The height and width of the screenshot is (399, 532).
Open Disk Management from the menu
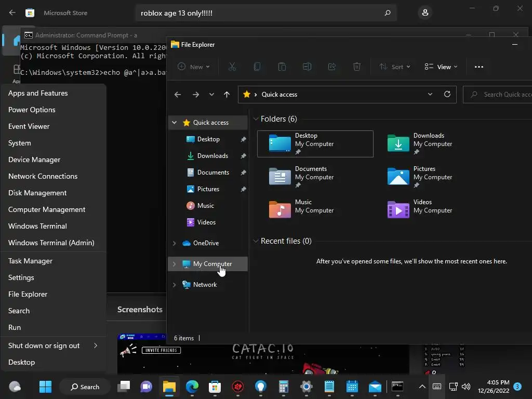pyautogui.click(x=54, y=193)
